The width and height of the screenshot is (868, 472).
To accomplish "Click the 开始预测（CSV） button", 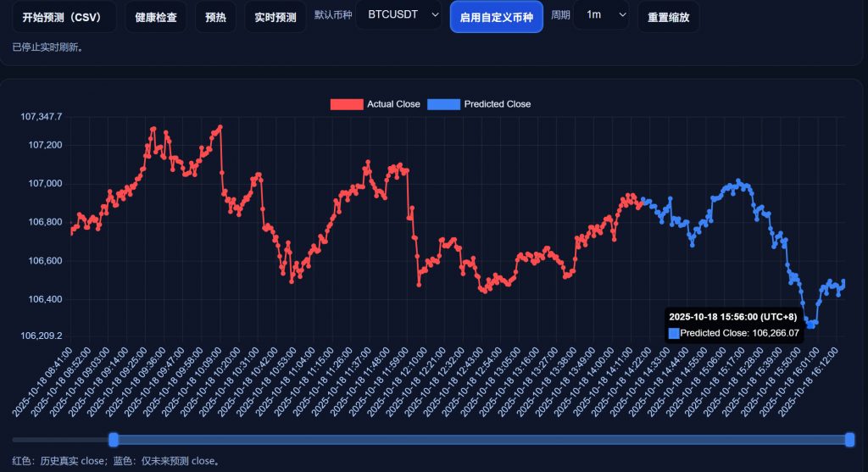I will (64, 17).
